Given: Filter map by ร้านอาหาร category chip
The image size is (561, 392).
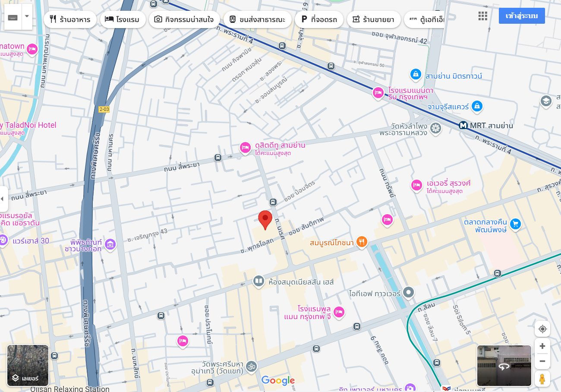Looking at the screenshot, I should point(70,19).
